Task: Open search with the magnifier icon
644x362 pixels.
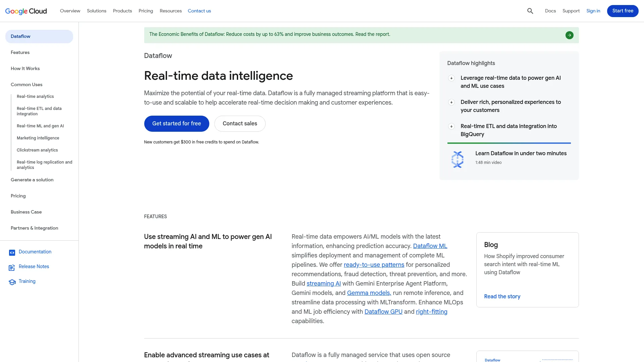Action: 530,11
